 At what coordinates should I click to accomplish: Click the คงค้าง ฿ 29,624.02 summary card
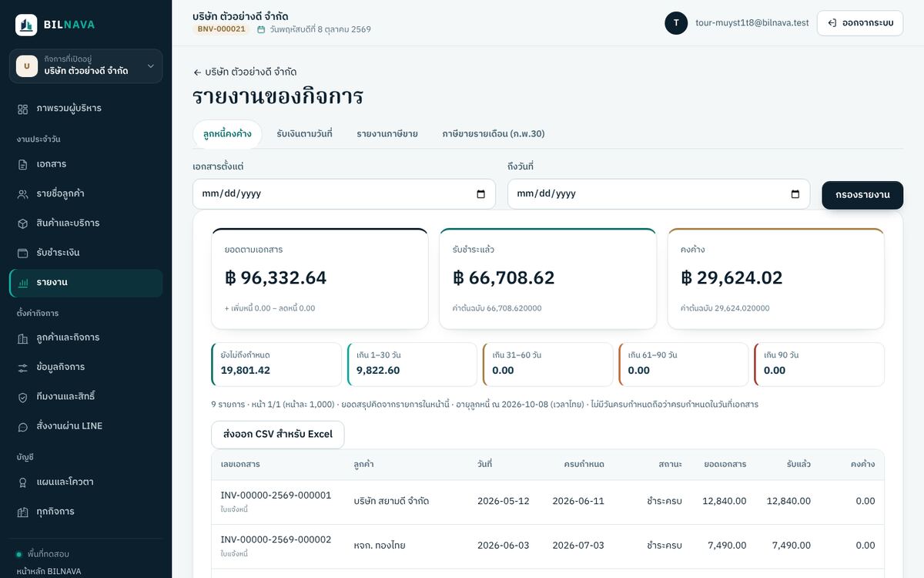[776, 279]
